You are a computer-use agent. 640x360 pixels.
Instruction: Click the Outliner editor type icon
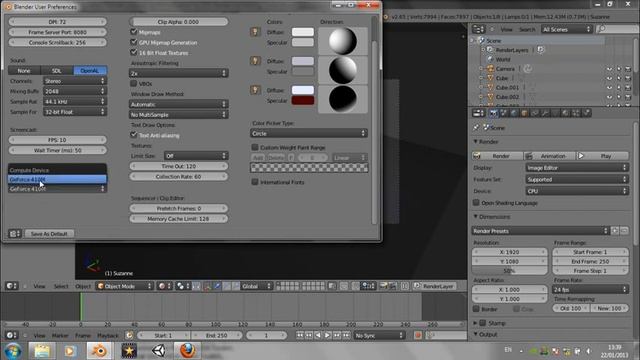[478, 29]
